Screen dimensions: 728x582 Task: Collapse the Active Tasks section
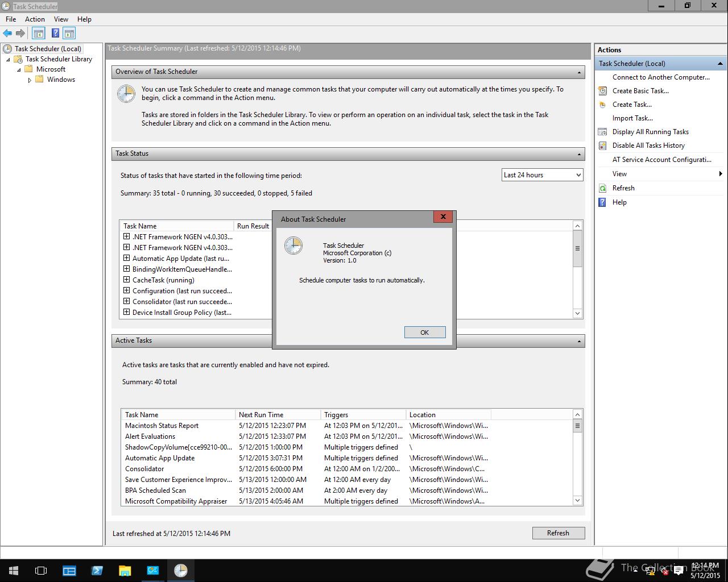pos(579,341)
